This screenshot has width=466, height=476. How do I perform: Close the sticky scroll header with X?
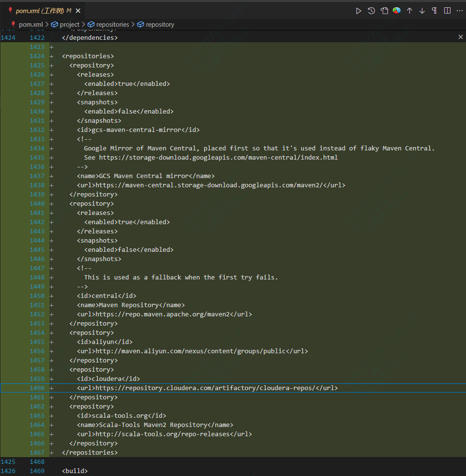click(x=461, y=37)
